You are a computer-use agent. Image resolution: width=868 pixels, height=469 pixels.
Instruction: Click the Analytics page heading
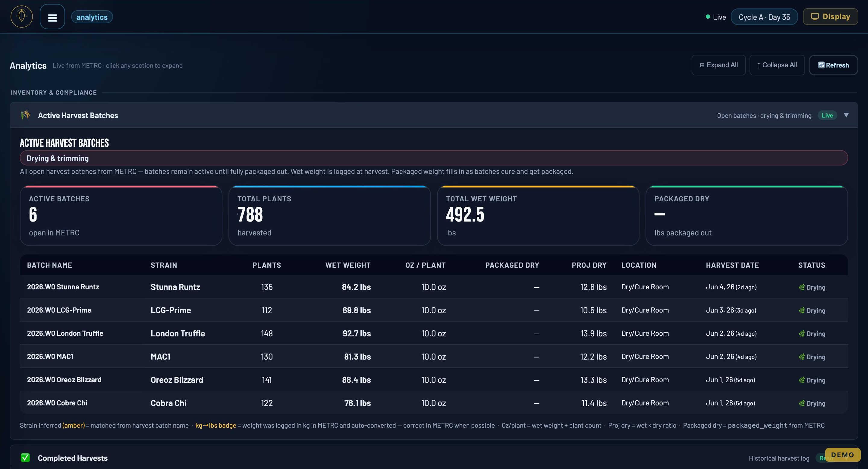click(x=28, y=65)
